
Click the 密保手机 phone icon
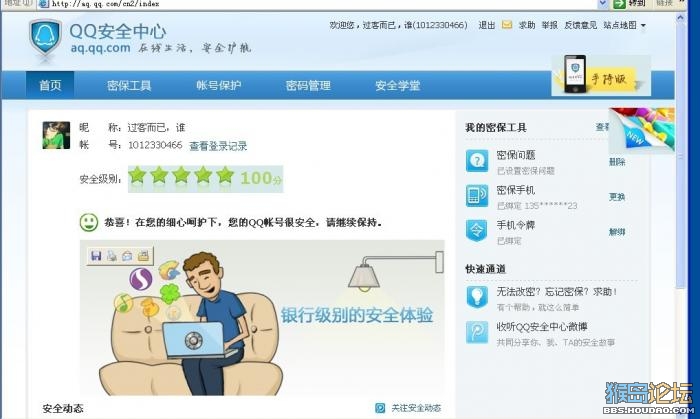pos(477,195)
